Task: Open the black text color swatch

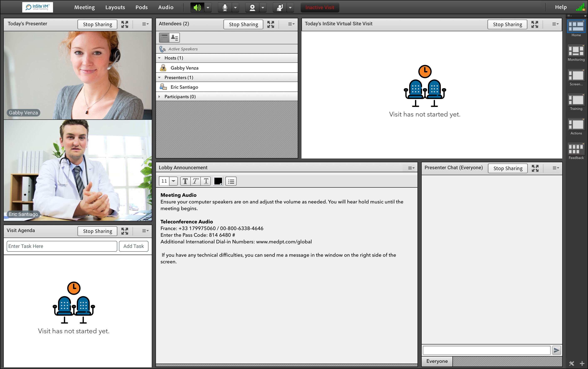Action: pos(218,181)
